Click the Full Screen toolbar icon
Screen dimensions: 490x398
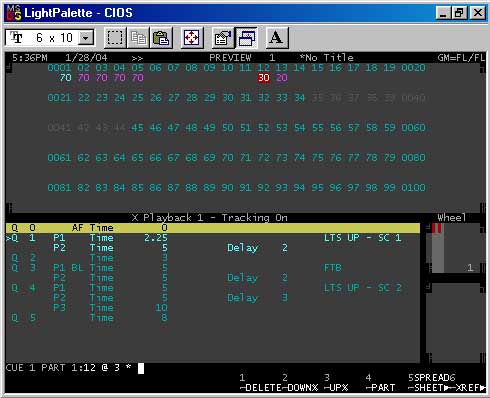(192, 38)
